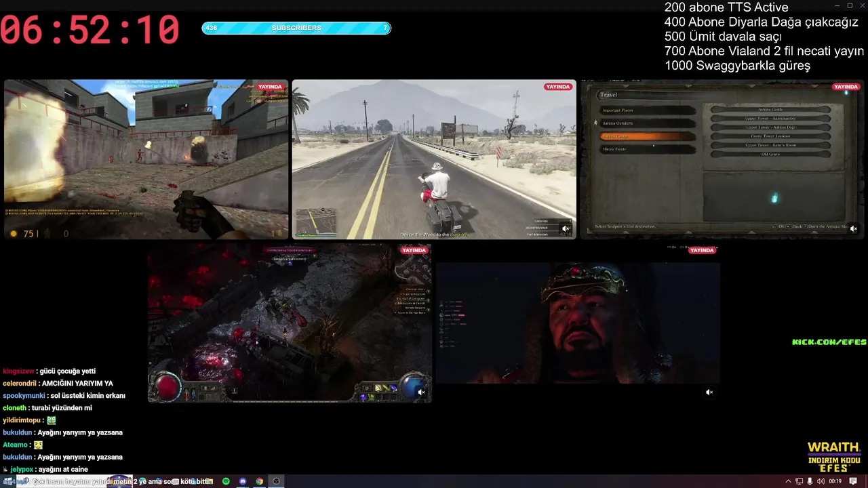Screen dimensions: 868x488
Task: Open the system volume tray icon
Action: click(821, 481)
